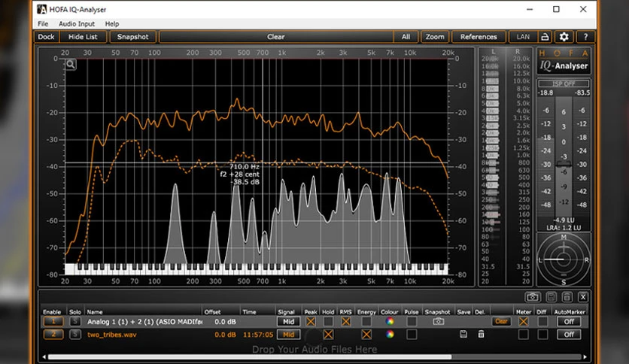Image resolution: width=629 pixels, height=364 pixels.
Task: Toggle Enable button 2 for two_tribes.wav
Action: 53,334
